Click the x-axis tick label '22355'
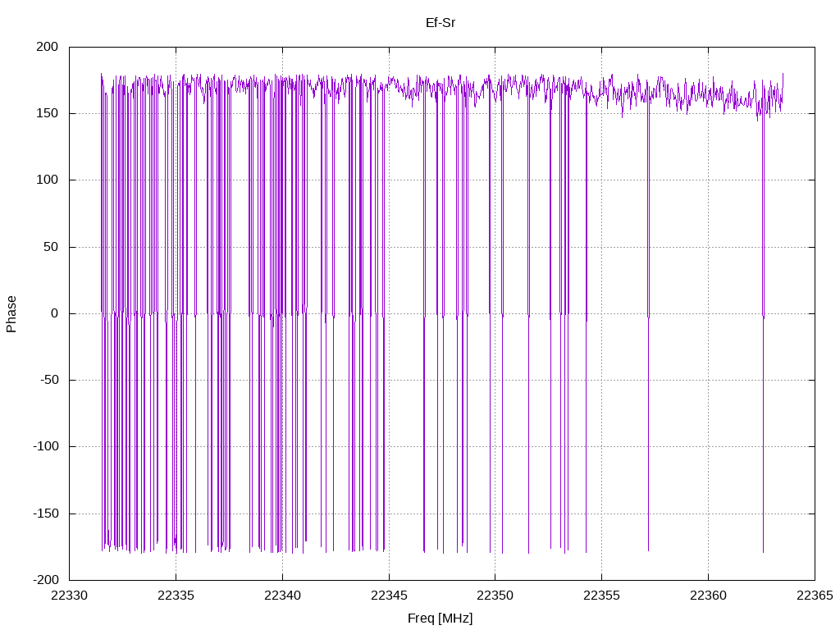The height and width of the screenshot is (630, 840). point(601,596)
